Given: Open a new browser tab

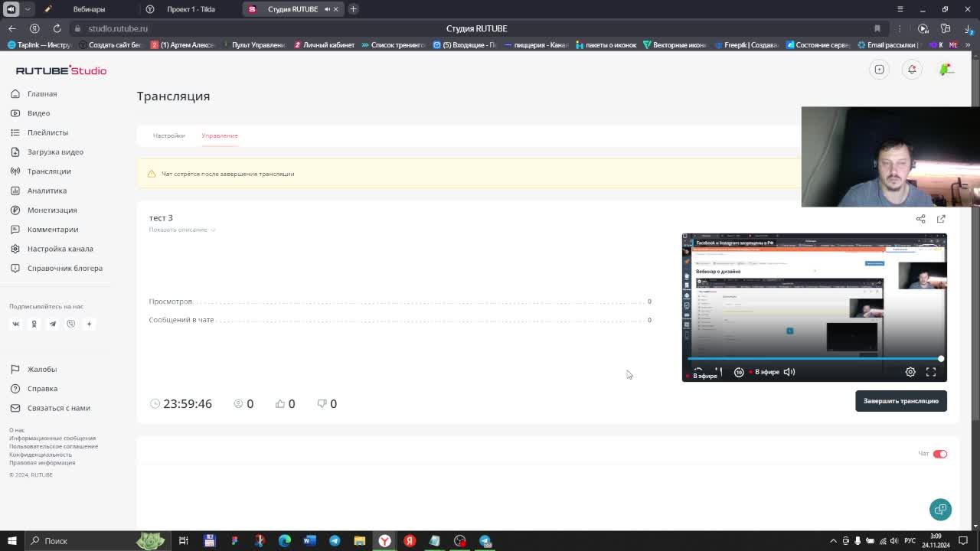Looking at the screenshot, I should click(353, 9).
